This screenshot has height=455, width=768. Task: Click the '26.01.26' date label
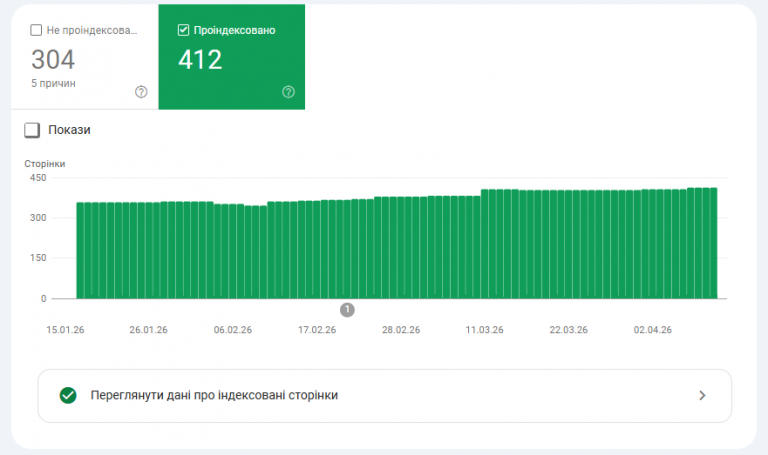[148, 330]
